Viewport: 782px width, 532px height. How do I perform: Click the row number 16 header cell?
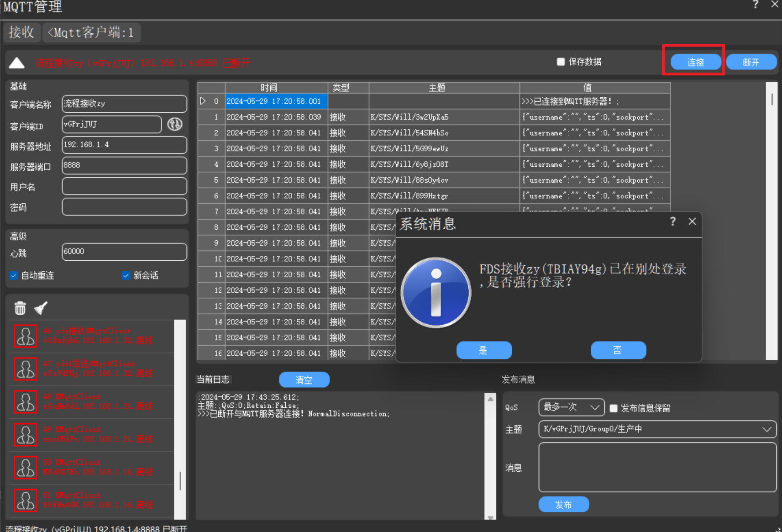[x=211, y=353]
